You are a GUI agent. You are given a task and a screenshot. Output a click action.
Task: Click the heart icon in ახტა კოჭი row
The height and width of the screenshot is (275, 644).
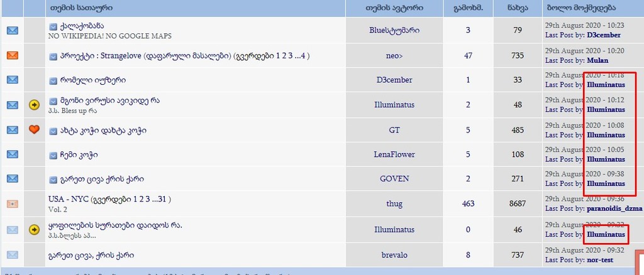click(34, 129)
